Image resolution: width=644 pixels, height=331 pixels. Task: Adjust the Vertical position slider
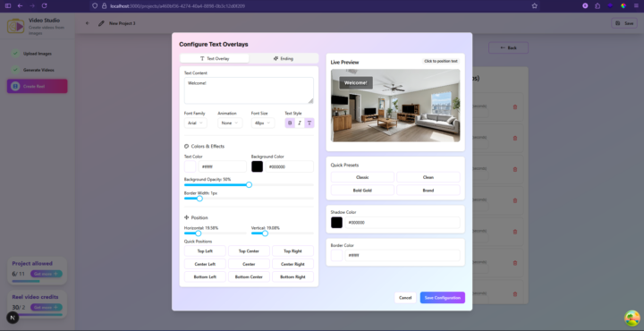pyautogui.click(x=282, y=233)
